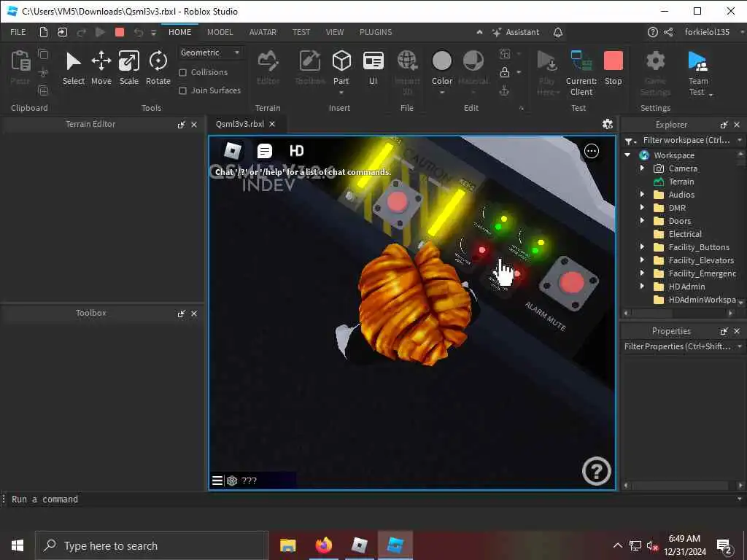The width and height of the screenshot is (747, 560).
Task: Open the notifications bell
Action: tap(558, 32)
